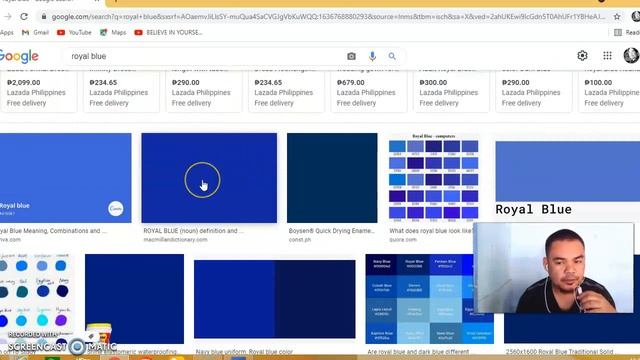Viewport: 640px width, 360px height.
Task: Click the address bar URL
Action: click(329, 17)
